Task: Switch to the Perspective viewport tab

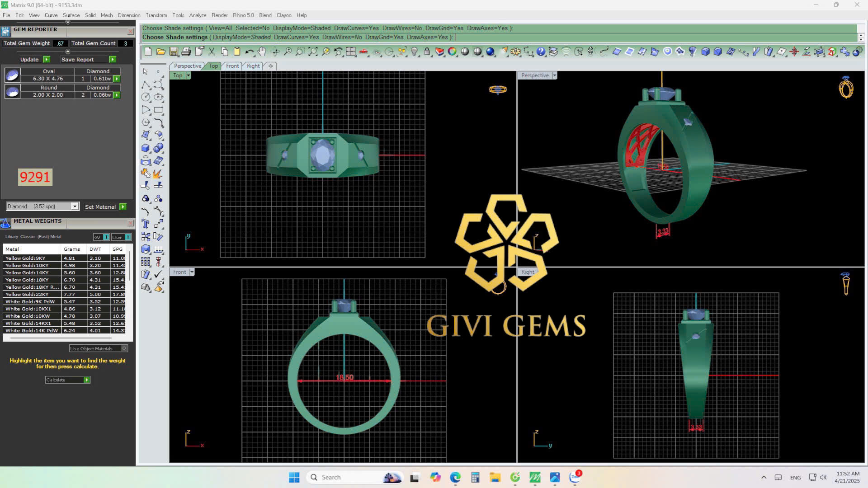Action: pos(188,66)
